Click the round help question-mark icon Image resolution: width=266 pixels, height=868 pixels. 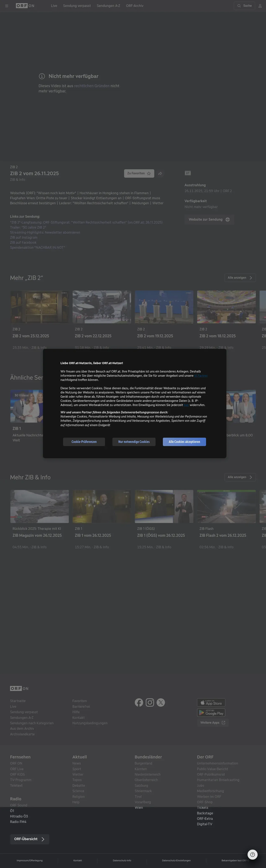(x=253, y=855)
